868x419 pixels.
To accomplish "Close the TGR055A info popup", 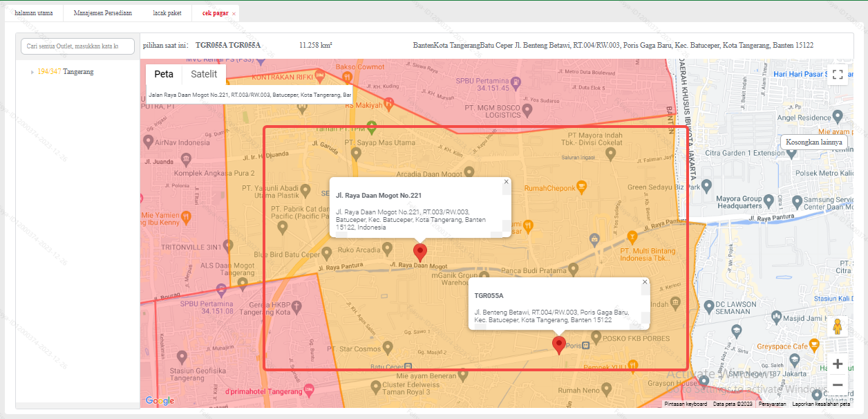I will click(645, 281).
